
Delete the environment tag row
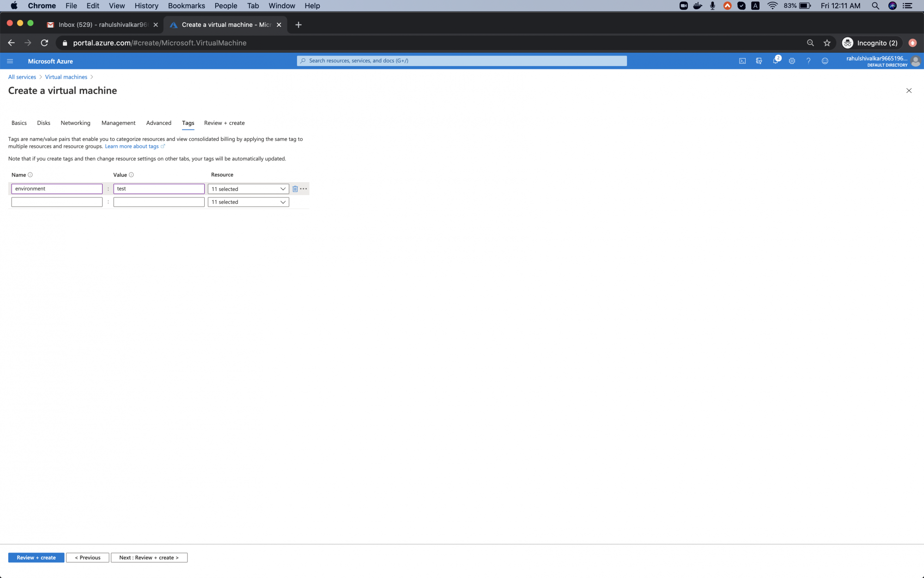click(295, 189)
